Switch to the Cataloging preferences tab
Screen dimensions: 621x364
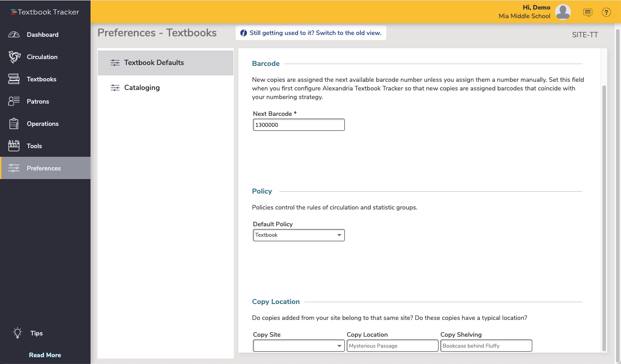141,87
